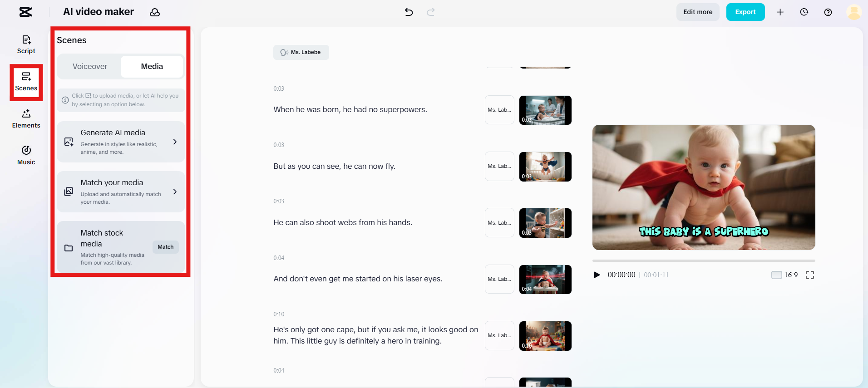
Task: Open the Elements panel in sidebar
Action: coord(26,118)
